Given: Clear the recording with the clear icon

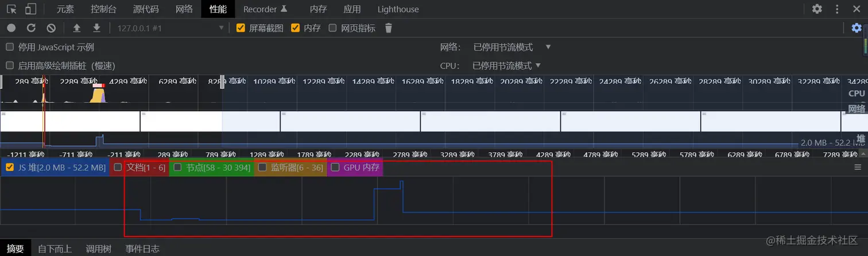Looking at the screenshot, I should point(51,28).
